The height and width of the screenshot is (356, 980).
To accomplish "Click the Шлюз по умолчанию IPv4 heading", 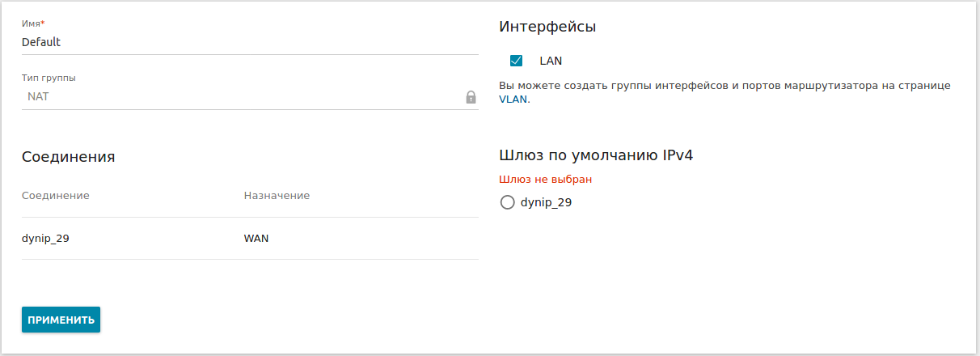I will point(596,155).
